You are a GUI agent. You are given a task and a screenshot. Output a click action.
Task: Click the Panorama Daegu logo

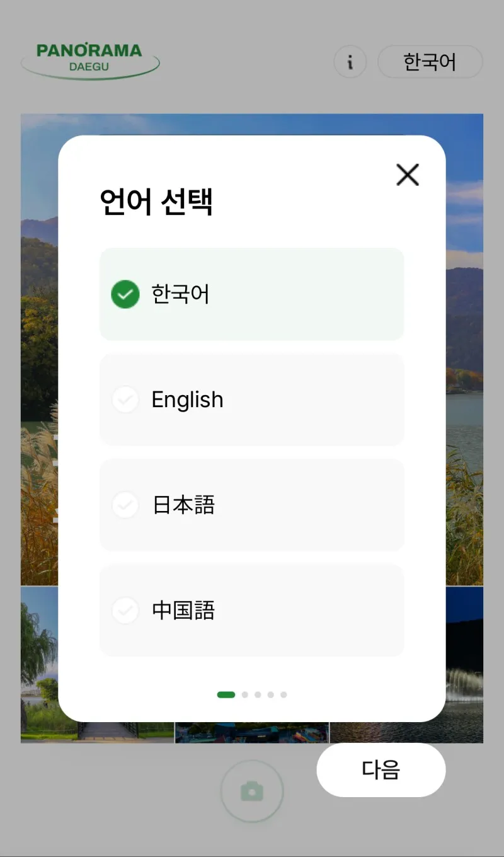90,59
